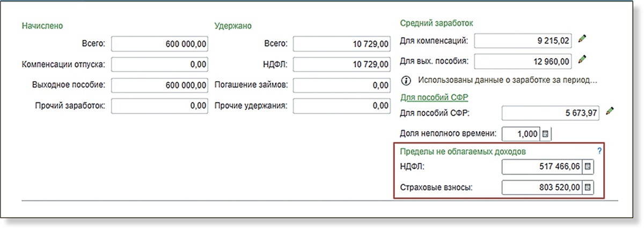This screenshot has width=644, height=229.
Task: Focus the Выходное пособие amount field
Action: pos(160,85)
